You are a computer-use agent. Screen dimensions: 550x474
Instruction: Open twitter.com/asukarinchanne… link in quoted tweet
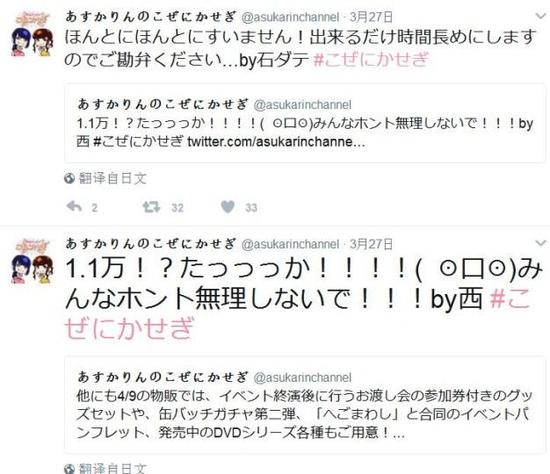(276, 142)
